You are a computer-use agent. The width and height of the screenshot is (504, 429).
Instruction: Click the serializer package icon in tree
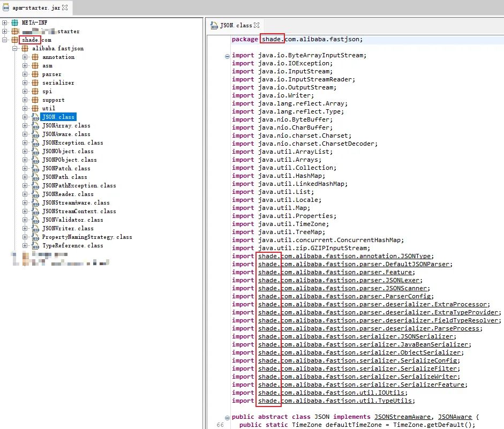tap(35, 82)
